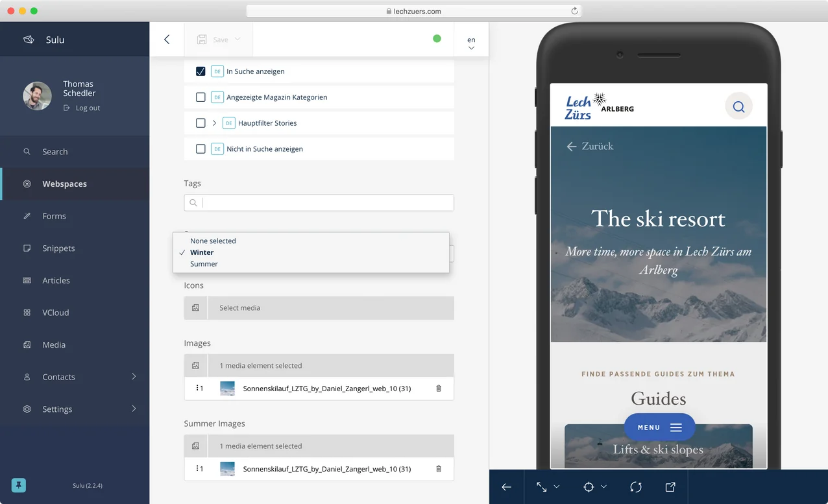
Task: Expand the Hauptfilter Stories tree item
Action: pos(215,123)
